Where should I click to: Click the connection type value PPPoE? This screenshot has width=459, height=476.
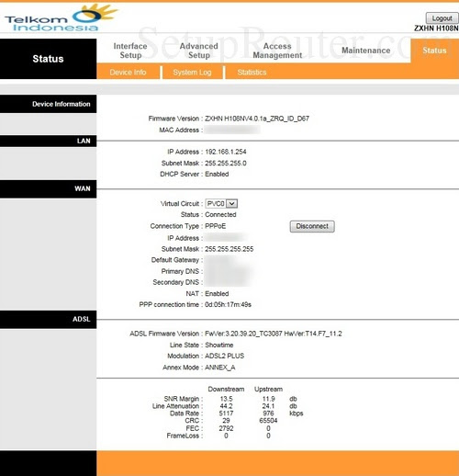[216, 226]
